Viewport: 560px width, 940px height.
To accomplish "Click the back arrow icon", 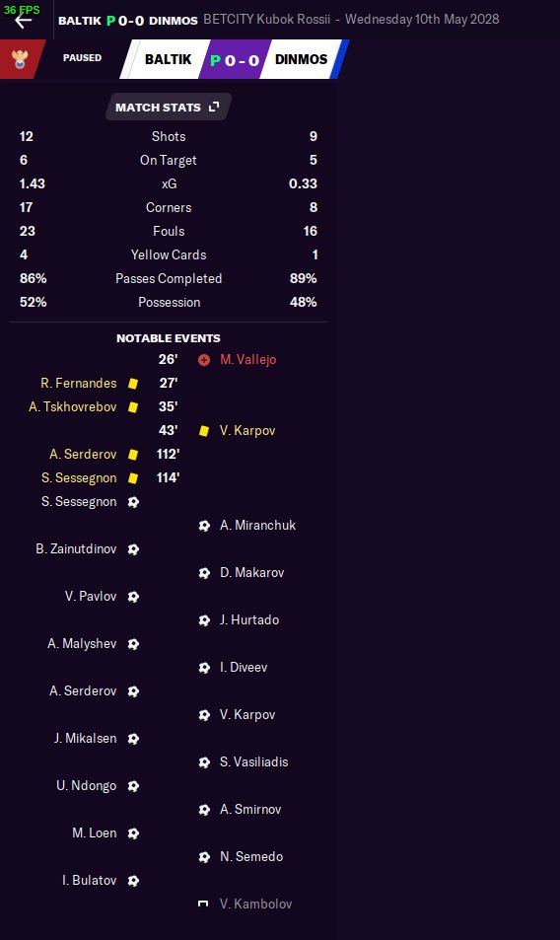I will coord(24,21).
